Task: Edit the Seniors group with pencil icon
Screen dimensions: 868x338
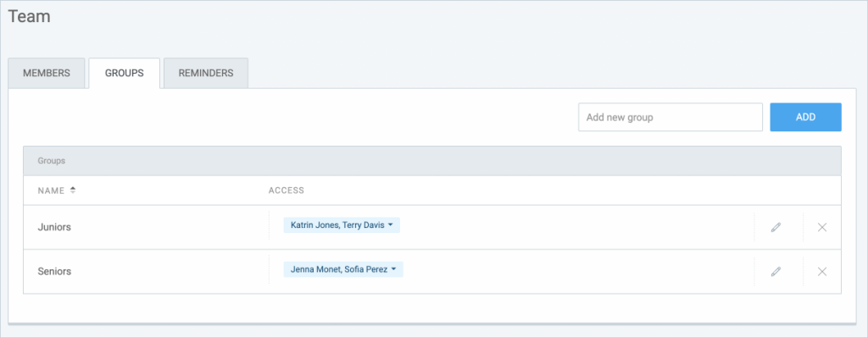Action: (776, 271)
